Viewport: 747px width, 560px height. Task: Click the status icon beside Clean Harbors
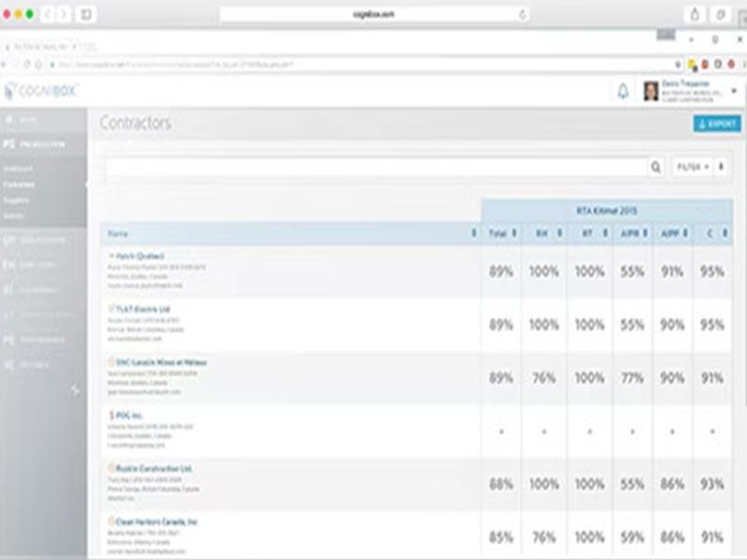[x=111, y=522]
